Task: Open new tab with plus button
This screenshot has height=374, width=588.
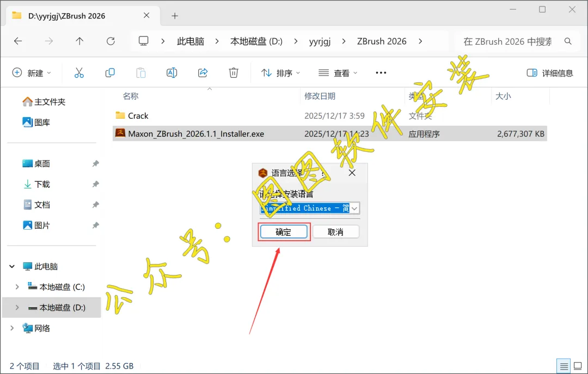Action: coord(175,16)
